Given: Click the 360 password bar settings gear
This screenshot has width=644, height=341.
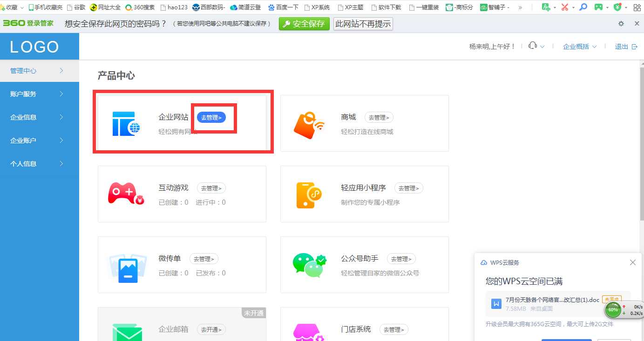Looking at the screenshot, I should 621,24.
